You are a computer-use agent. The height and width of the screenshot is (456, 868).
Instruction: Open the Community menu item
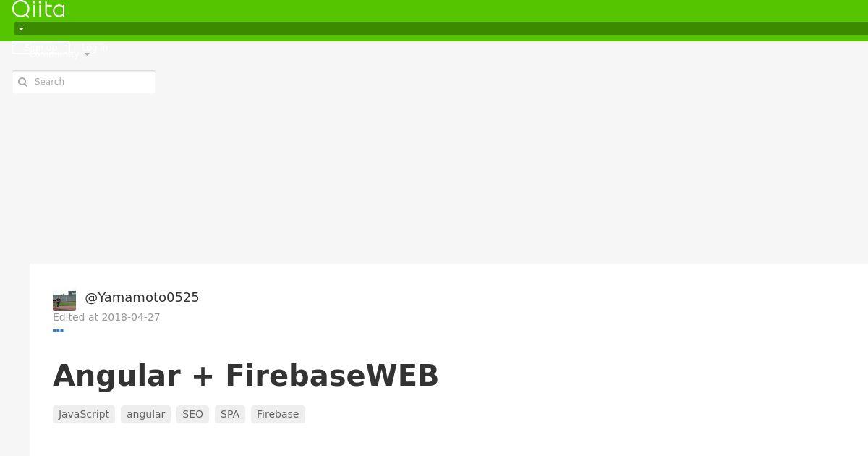pos(54,55)
